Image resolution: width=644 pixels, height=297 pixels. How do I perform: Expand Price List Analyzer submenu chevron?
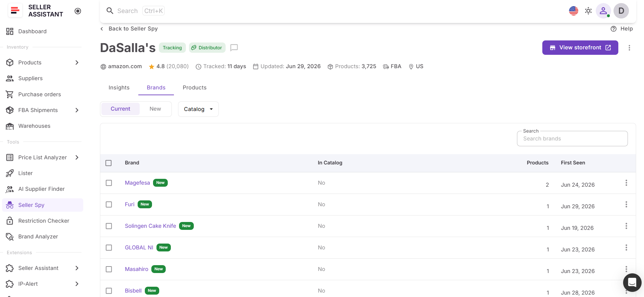[77, 157]
